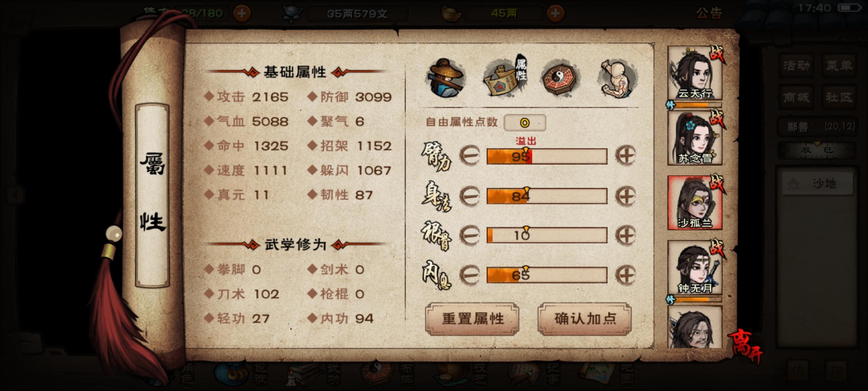Image resolution: width=868 pixels, height=391 pixels.
Task: Add gold ingots via top plus icon
Action: pyautogui.click(x=555, y=13)
